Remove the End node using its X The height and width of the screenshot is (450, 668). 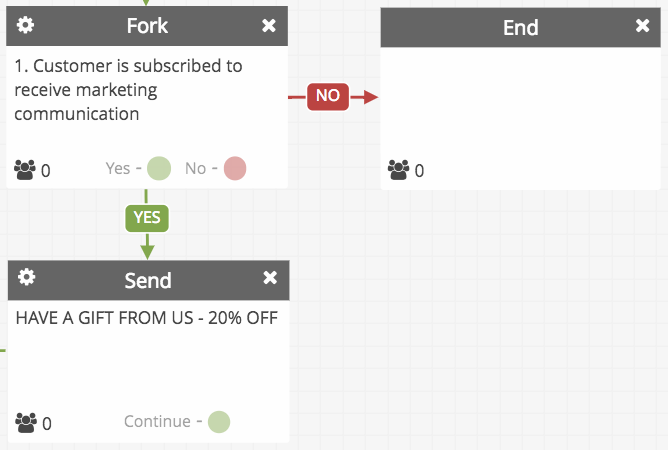(x=642, y=26)
